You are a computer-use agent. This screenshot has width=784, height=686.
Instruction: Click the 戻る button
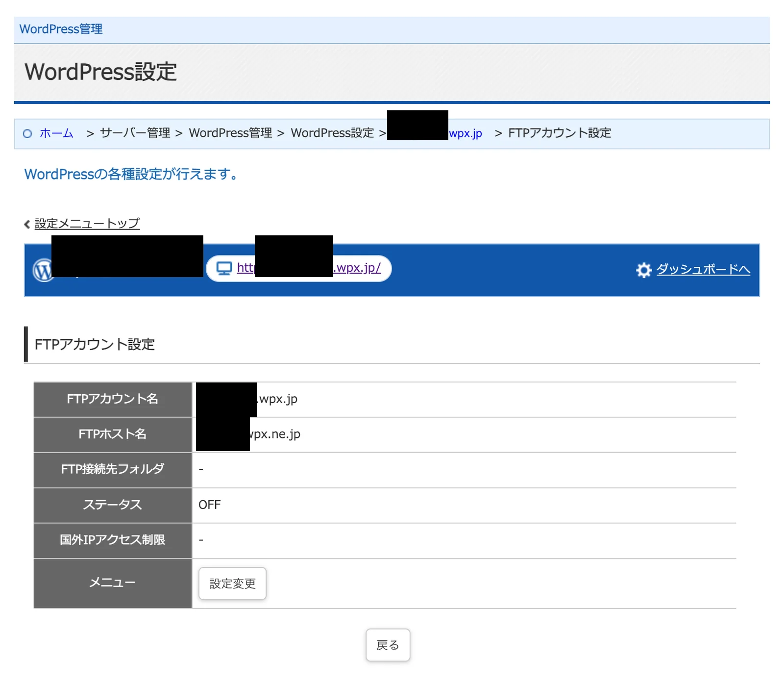point(388,645)
